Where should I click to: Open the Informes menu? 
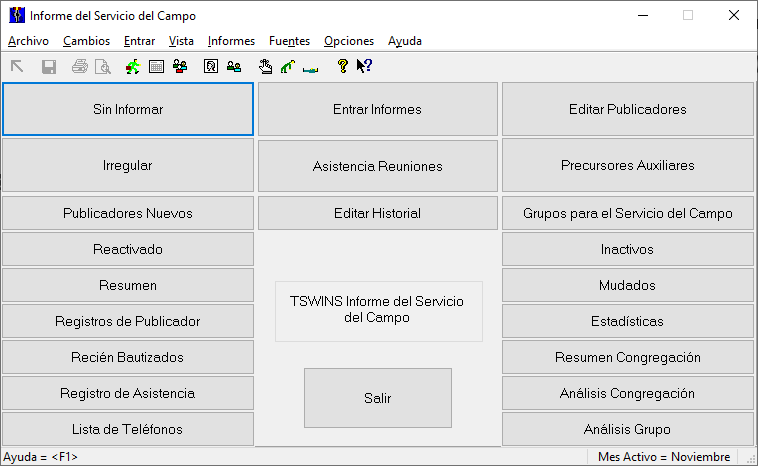[231, 41]
